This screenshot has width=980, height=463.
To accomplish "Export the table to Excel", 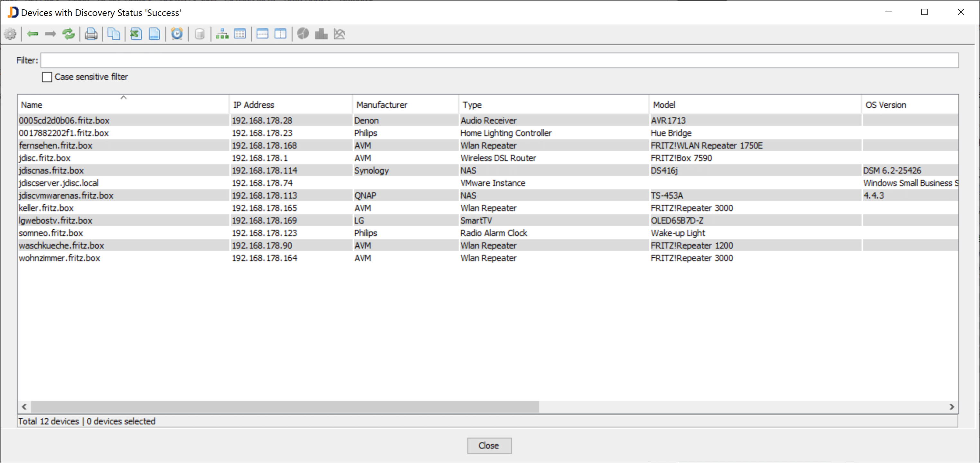I will click(135, 34).
